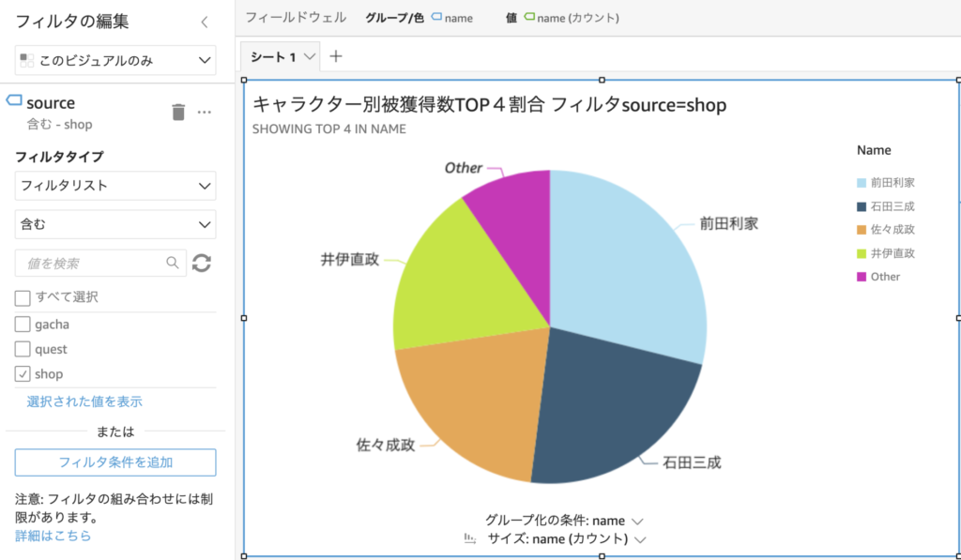
Task: Click the 'フィルタの編集' panel title
Action: point(71,22)
